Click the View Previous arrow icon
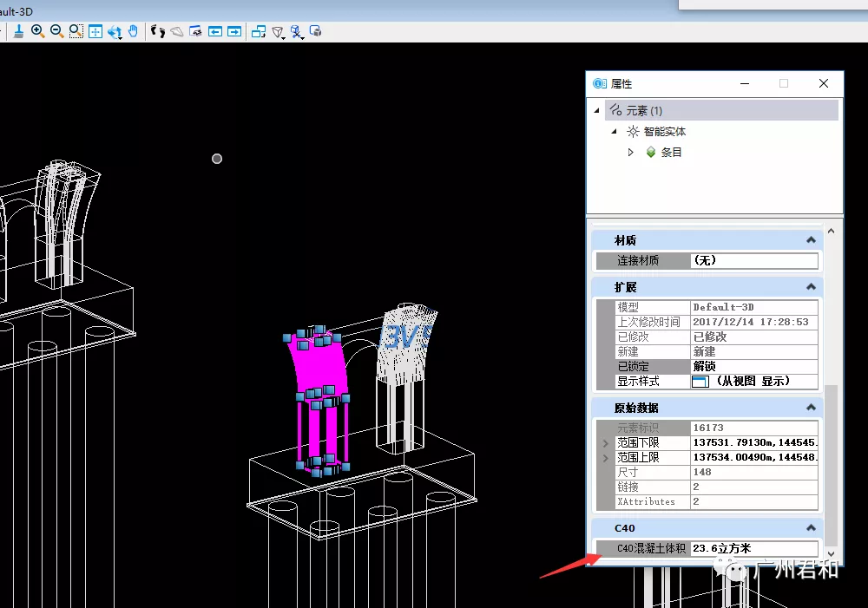The image size is (868, 608). pos(214,31)
